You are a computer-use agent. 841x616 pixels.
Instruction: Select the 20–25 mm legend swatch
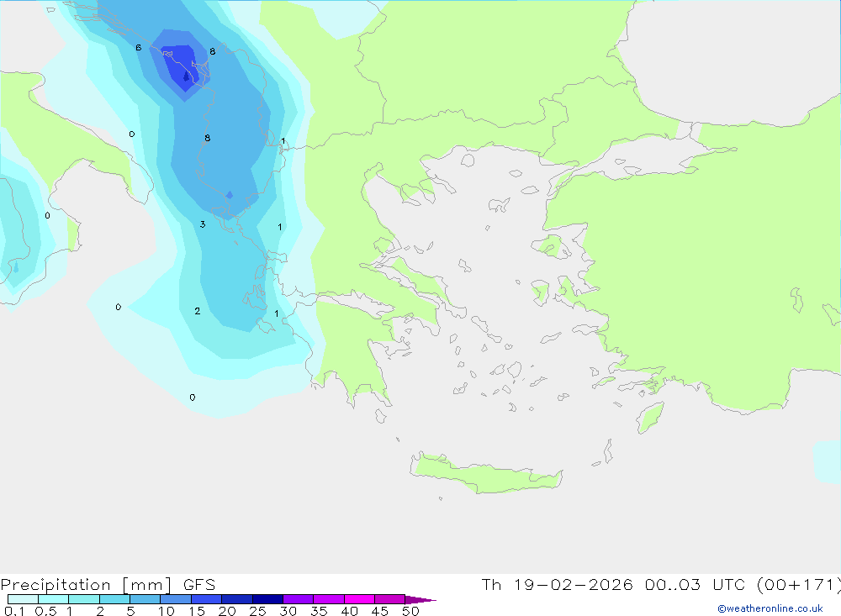pyautogui.click(x=237, y=599)
